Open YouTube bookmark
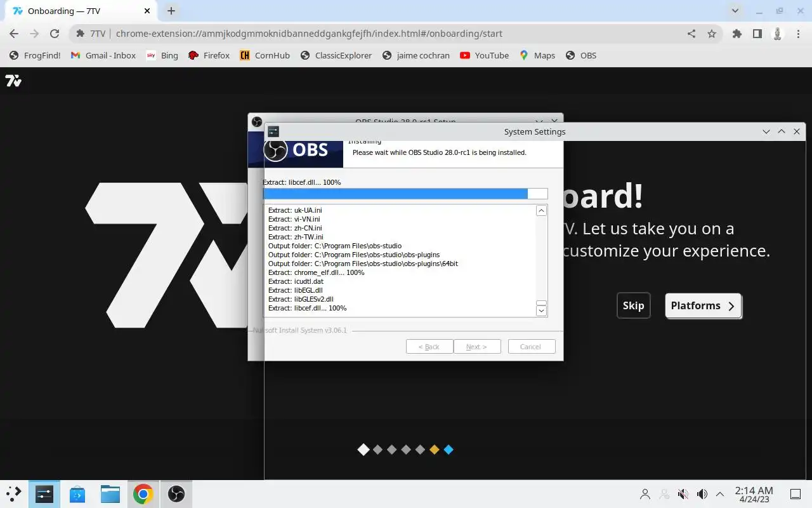 pos(485,55)
